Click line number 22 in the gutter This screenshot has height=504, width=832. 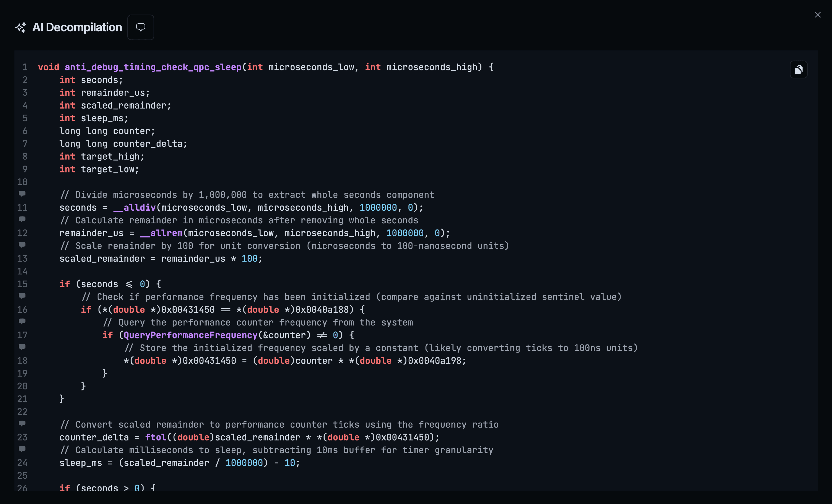point(22,412)
